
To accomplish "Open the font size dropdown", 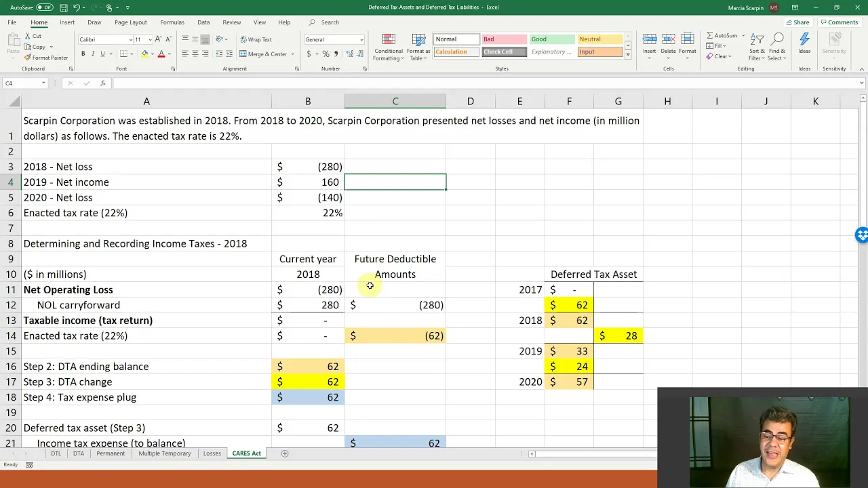I will pyautogui.click(x=149, y=39).
